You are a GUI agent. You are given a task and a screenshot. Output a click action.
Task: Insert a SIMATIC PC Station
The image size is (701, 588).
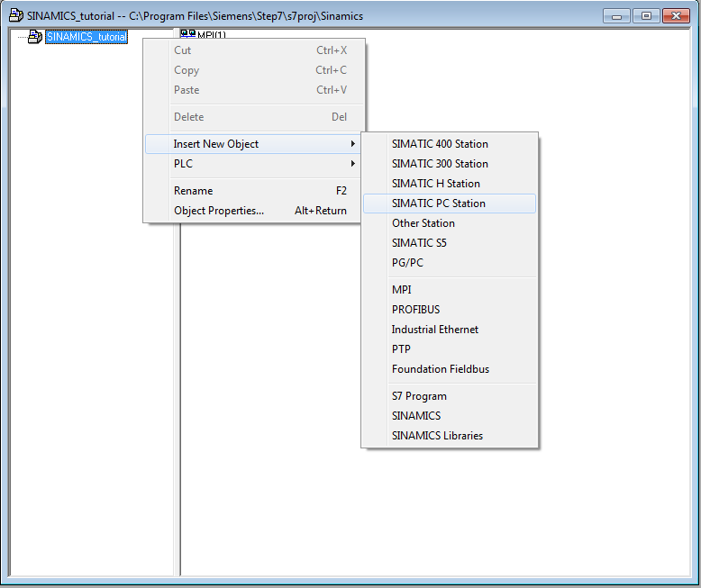point(450,204)
